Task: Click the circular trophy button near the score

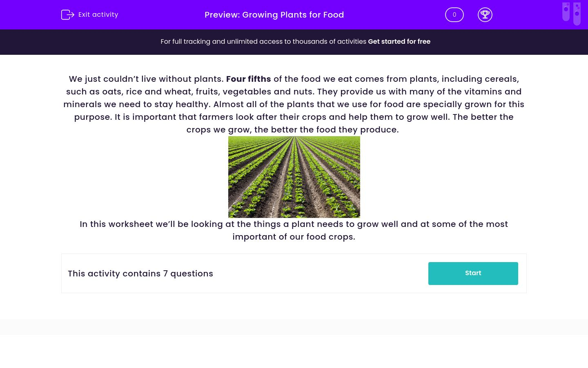Action: pos(485,15)
